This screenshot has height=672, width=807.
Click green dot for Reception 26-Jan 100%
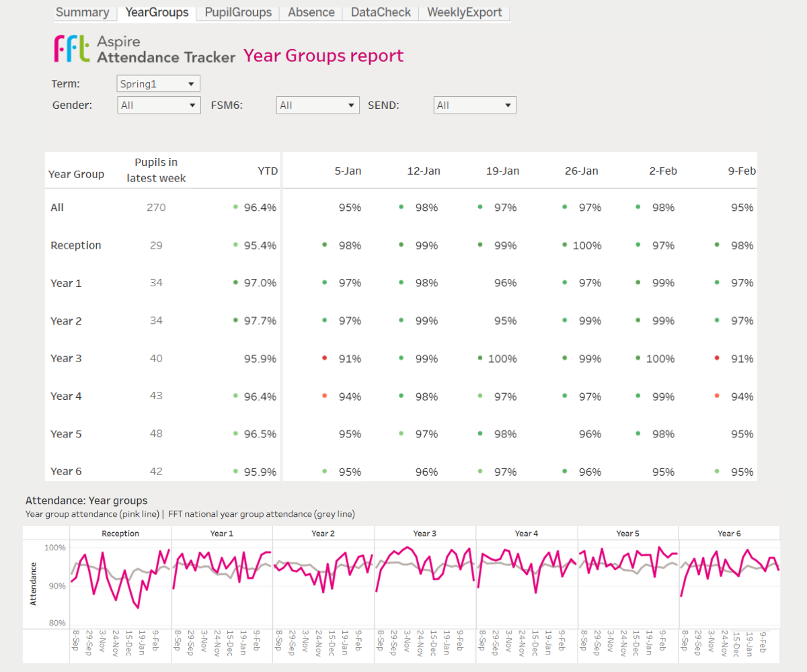click(x=565, y=245)
